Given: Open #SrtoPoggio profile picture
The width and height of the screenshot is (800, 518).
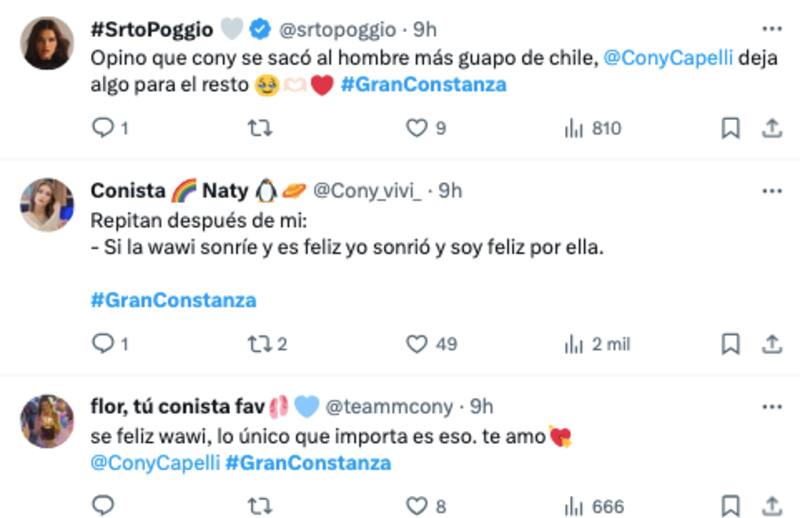Looking at the screenshot, I should (47, 43).
